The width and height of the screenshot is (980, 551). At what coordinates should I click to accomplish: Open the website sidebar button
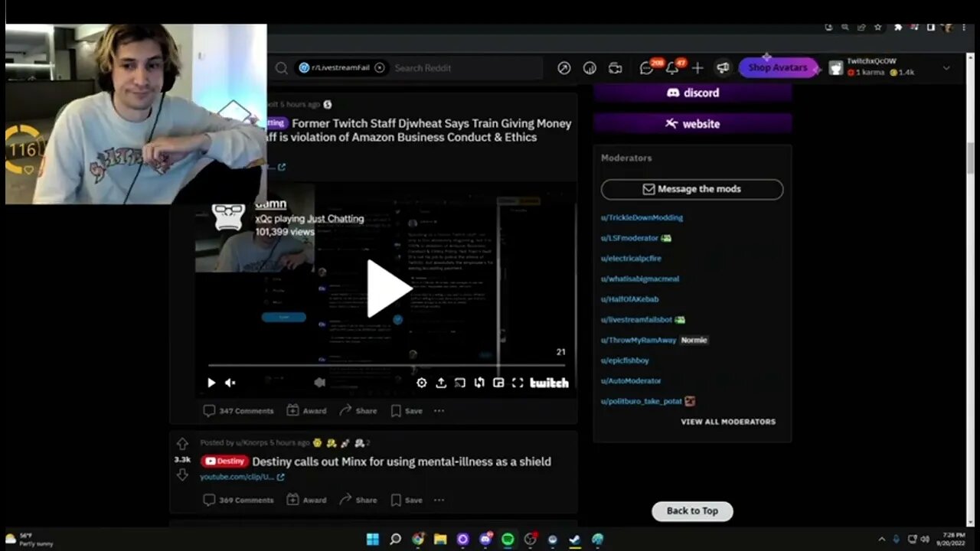click(x=692, y=123)
